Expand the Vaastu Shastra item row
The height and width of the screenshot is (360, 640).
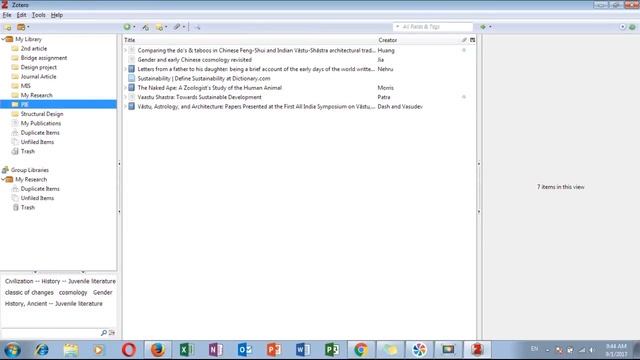pyautogui.click(x=125, y=97)
